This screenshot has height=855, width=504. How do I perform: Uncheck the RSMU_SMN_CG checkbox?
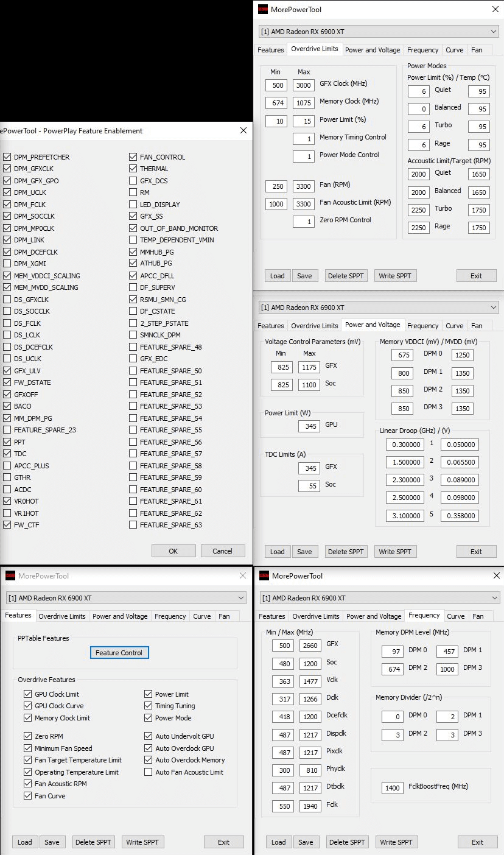pos(133,300)
